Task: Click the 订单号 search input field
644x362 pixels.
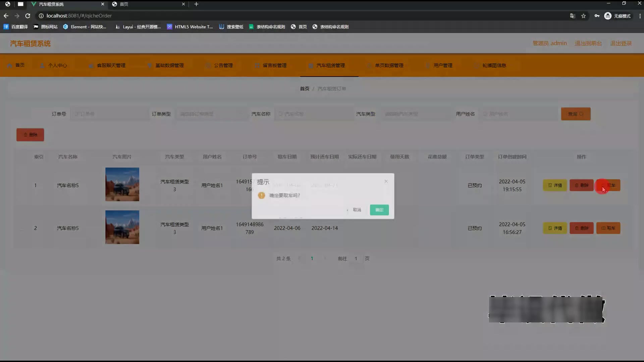Action: click(109, 114)
